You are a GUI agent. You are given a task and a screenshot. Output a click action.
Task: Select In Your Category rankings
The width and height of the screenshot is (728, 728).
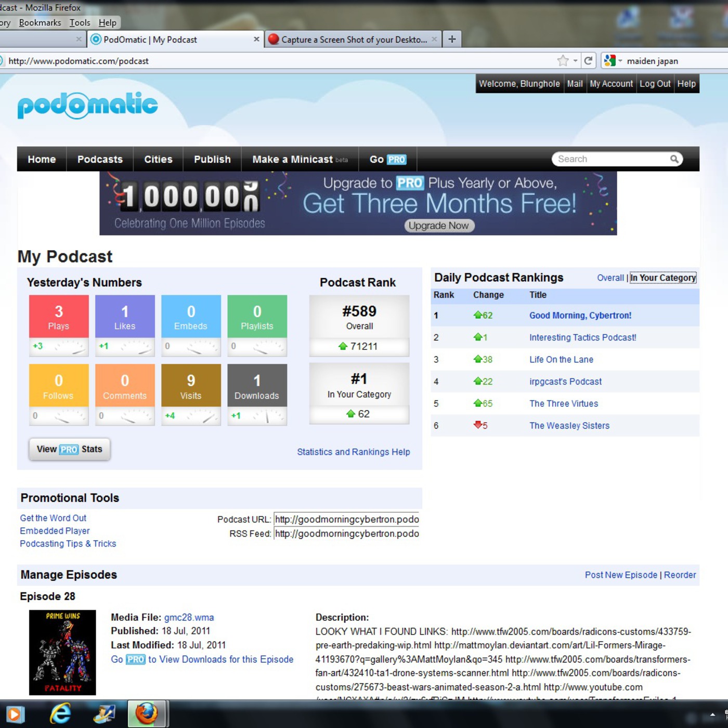tap(663, 278)
